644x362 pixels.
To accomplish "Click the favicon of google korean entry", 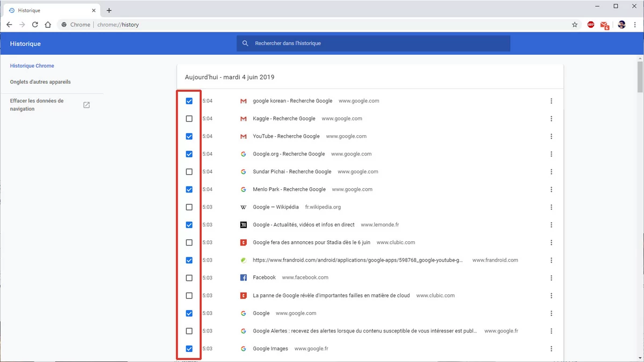I will (243, 101).
